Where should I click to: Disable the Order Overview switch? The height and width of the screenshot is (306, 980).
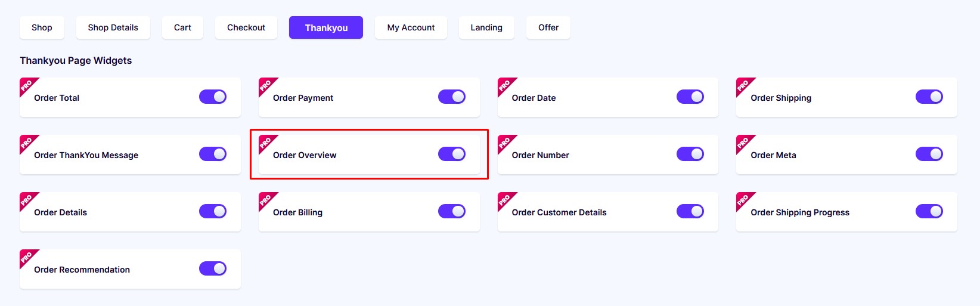click(452, 154)
